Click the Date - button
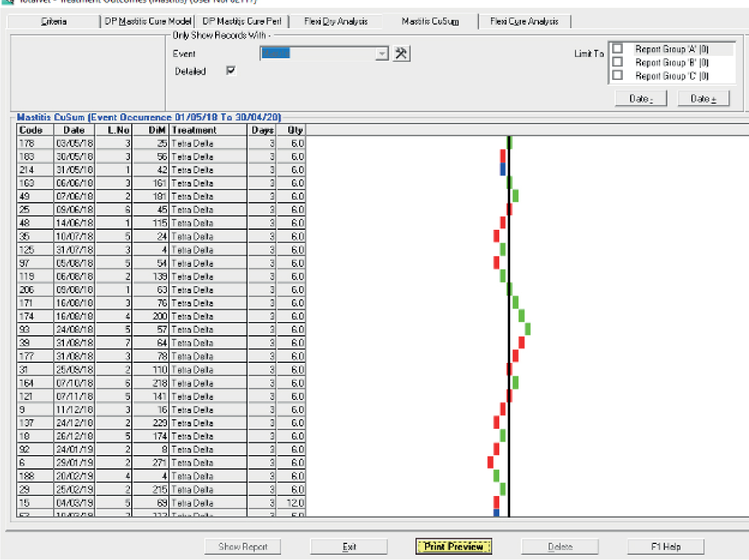Screen dimensions: 749x560 pyautogui.click(x=641, y=99)
